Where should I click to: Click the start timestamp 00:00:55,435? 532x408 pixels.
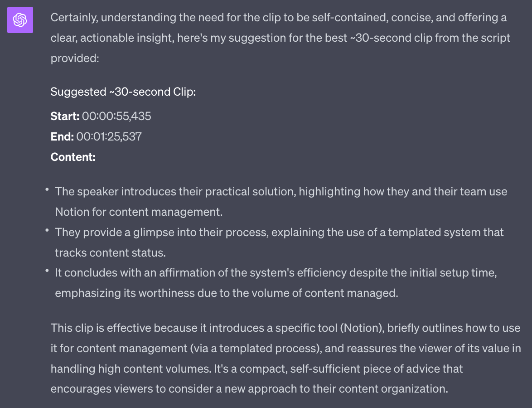[x=116, y=116]
